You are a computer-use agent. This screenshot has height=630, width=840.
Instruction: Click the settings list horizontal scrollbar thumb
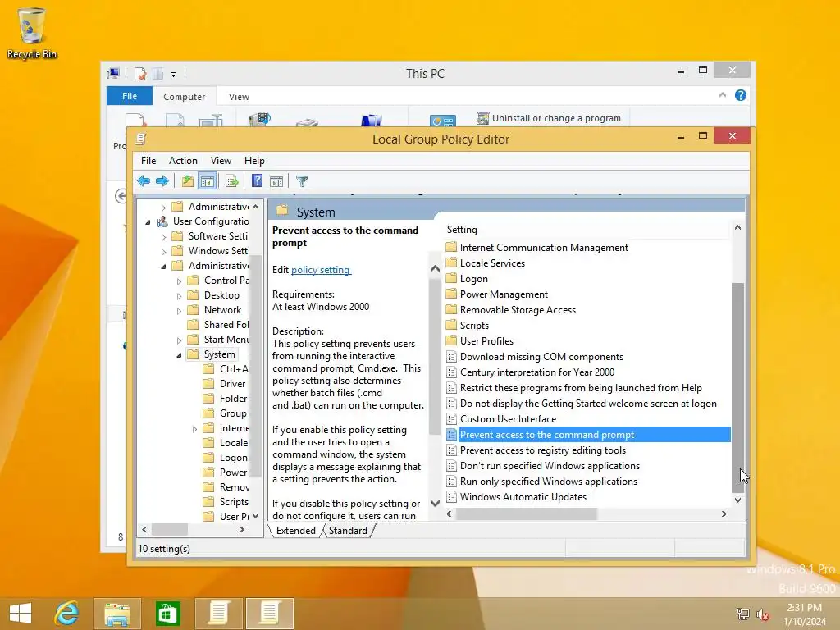pyautogui.click(x=526, y=514)
